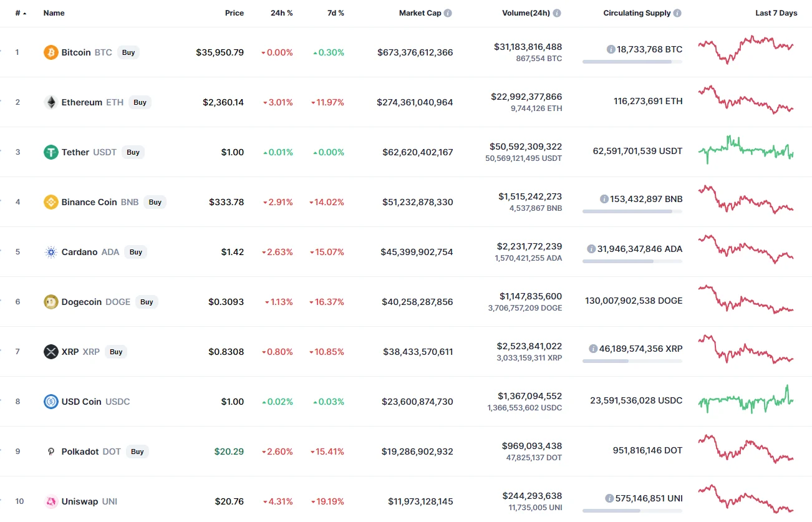Sort by the 24h % column header
Screen dimensions: 812x522
pyautogui.click(x=281, y=13)
